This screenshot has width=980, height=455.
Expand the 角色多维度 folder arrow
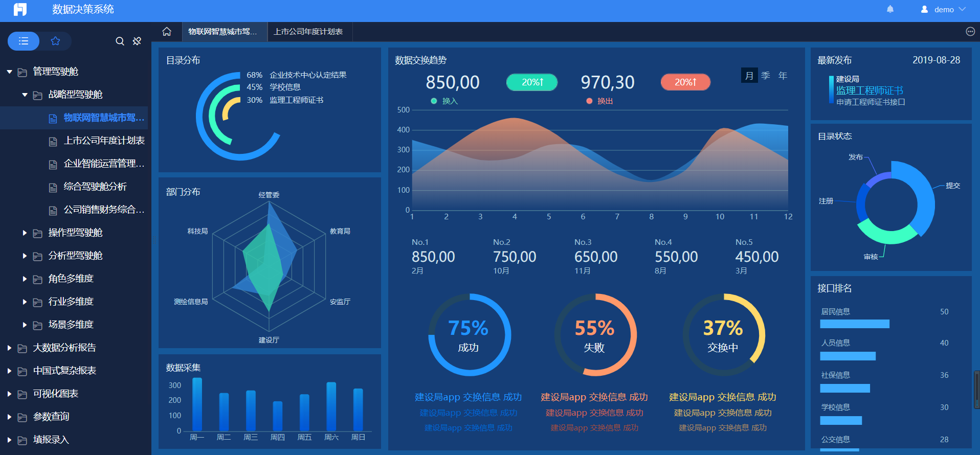point(25,279)
